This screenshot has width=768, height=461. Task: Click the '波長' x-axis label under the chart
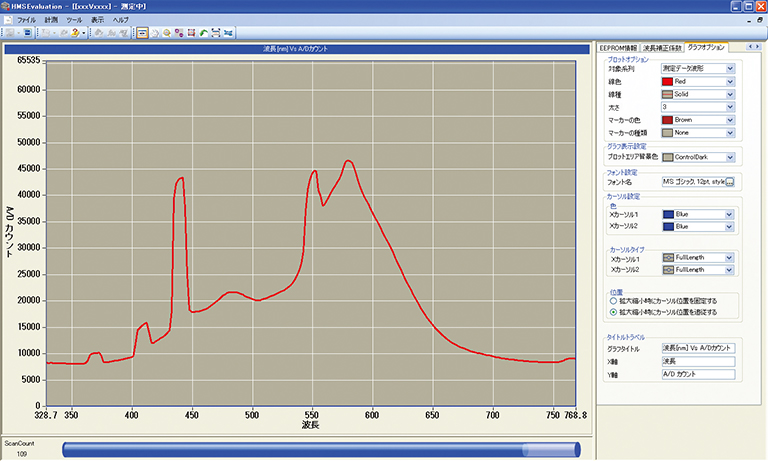coord(311,425)
